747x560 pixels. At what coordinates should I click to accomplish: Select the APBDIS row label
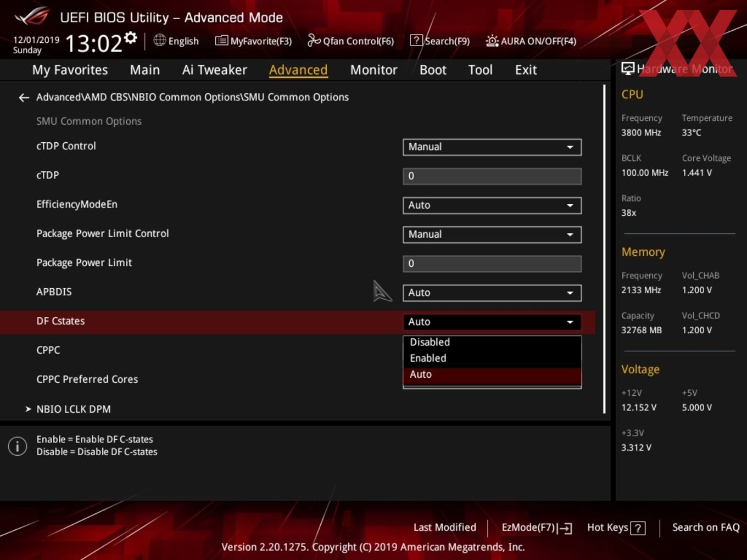click(54, 292)
